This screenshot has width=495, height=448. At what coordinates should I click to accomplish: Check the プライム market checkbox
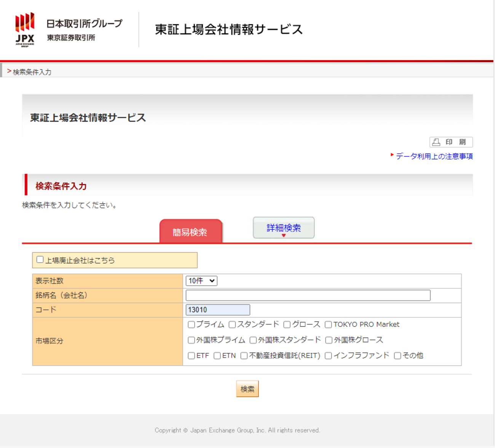click(191, 324)
